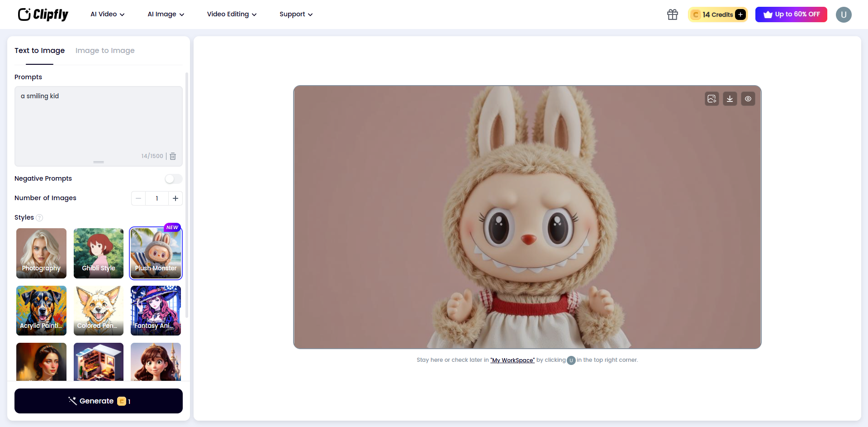The height and width of the screenshot is (427, 868).
Task: Open the image-to-video option on generated image
Action: coord(711,99)
